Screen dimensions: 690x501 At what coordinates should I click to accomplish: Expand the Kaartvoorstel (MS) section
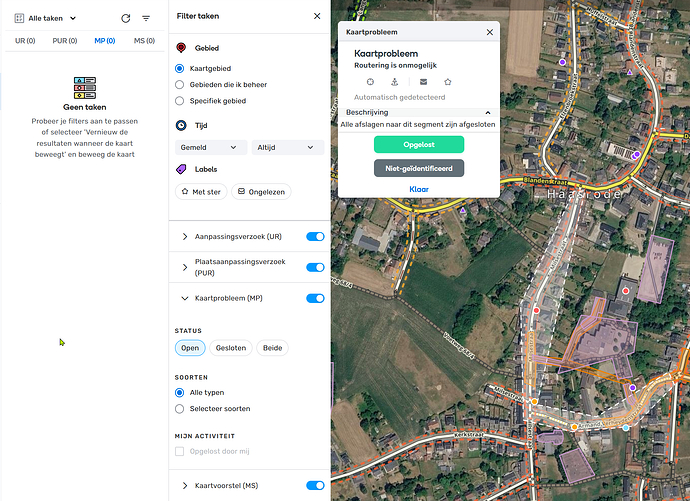pyautogui.click(x=185, y=486)
